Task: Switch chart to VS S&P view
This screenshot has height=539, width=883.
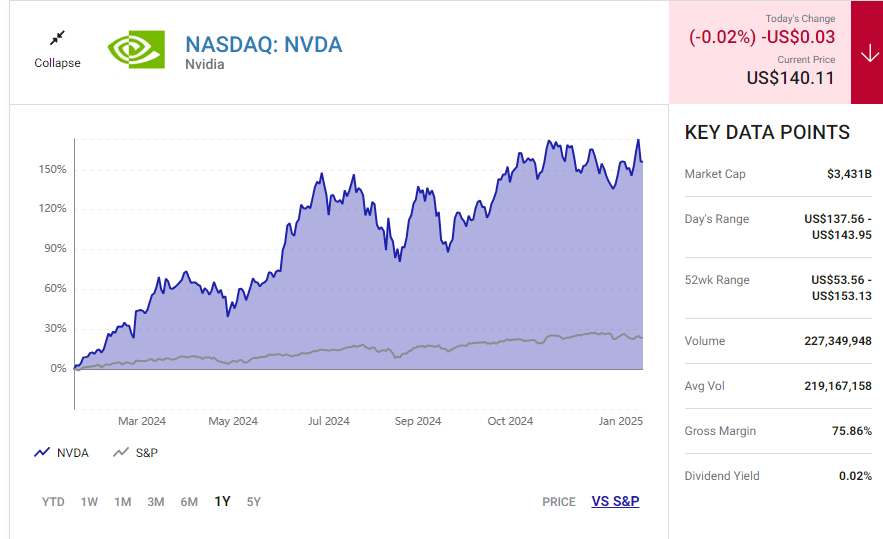Action: tap(615, 501)
